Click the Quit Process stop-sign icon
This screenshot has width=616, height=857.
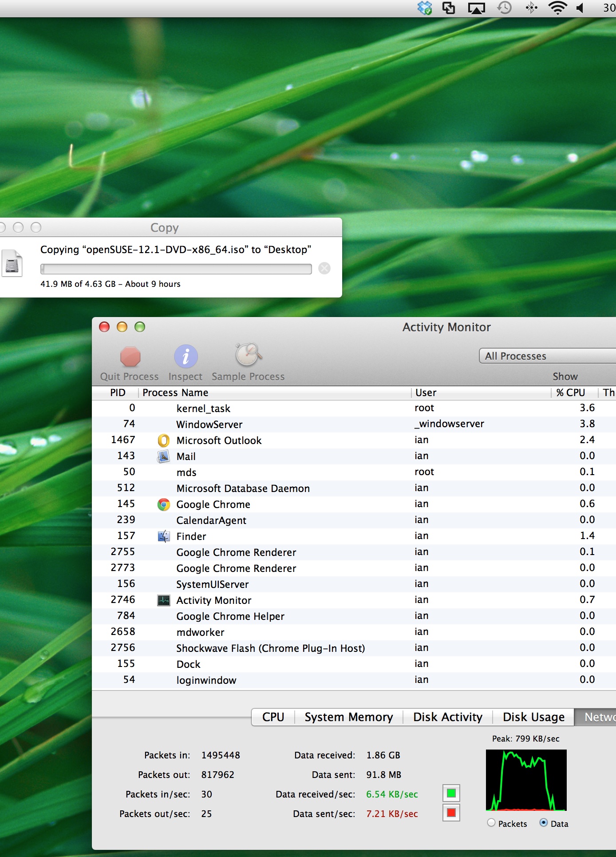click(130, 357)
